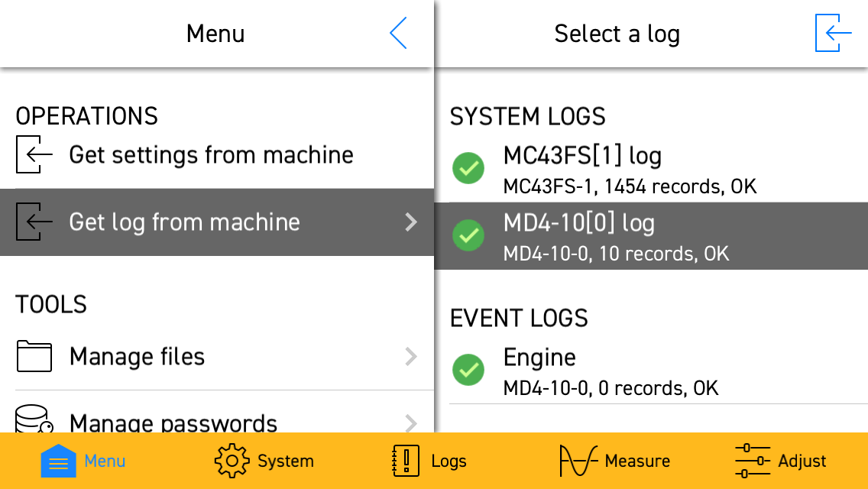Switch to the Adjust tab label
The image size is (868, 489).
coord(802,461)
